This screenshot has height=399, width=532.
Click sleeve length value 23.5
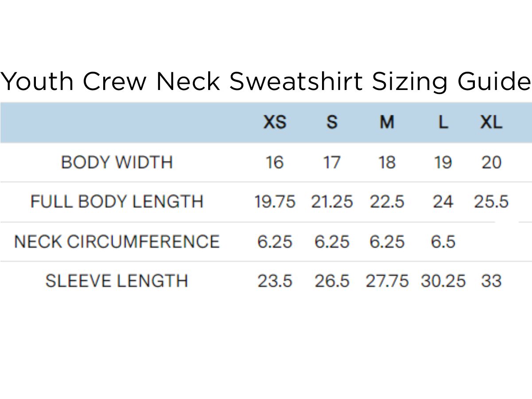(275, 281)
